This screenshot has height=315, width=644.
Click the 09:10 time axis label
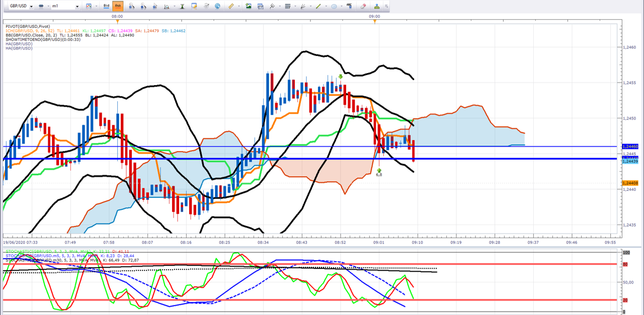[417, 242]
